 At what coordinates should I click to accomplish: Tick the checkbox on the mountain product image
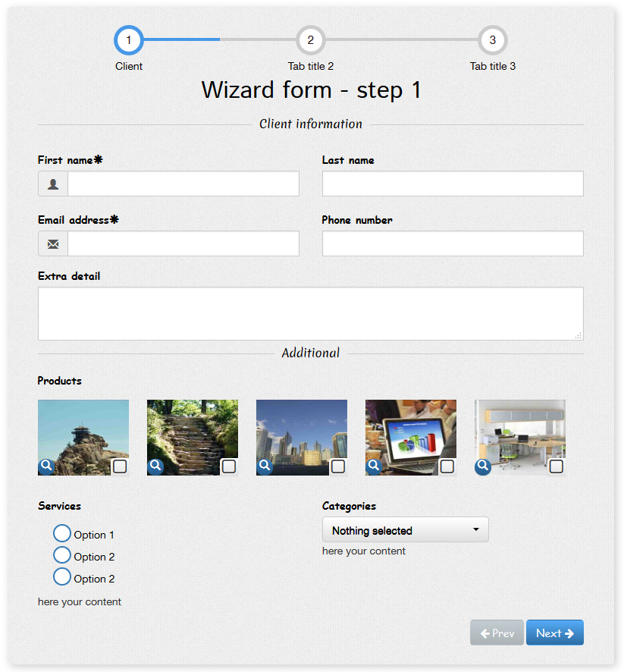pyautogui.click(x=119, y=467)
